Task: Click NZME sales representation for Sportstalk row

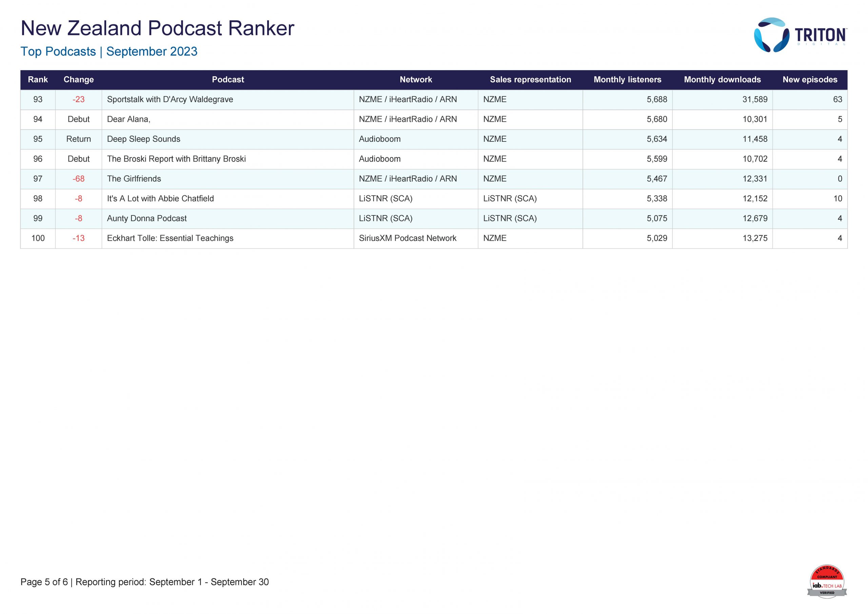Action: pyautogui.click(x=495, y=99)
